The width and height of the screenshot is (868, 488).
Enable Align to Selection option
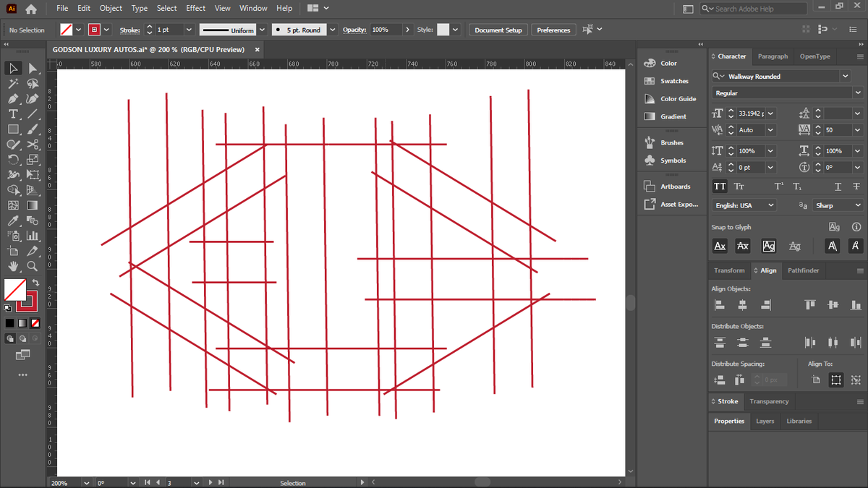coord(836,380)
